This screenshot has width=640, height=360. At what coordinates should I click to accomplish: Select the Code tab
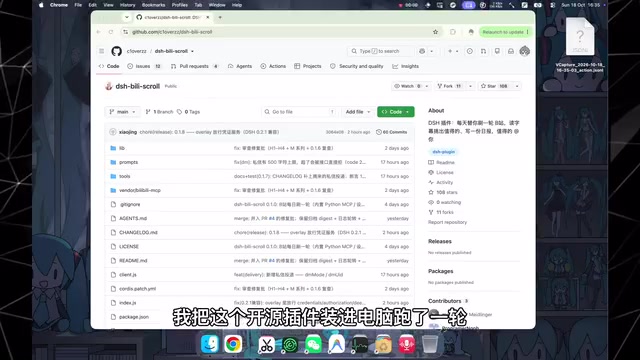click(109, 66)
